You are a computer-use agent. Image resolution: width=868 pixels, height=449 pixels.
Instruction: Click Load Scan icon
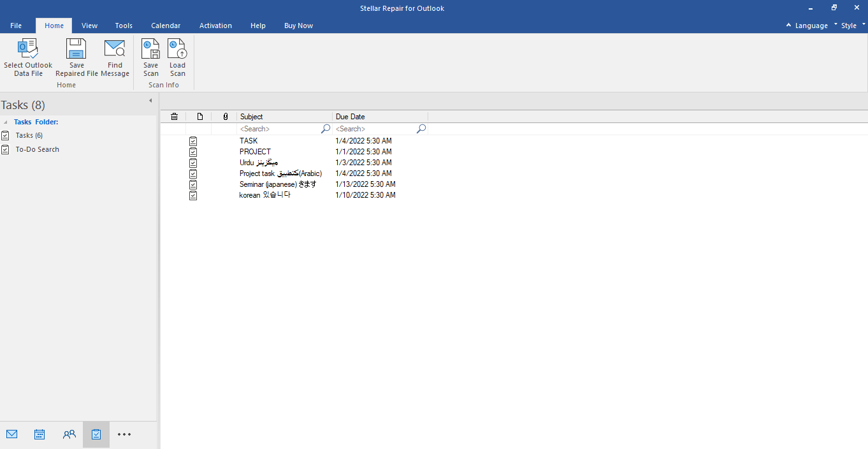tap(177, 49)
